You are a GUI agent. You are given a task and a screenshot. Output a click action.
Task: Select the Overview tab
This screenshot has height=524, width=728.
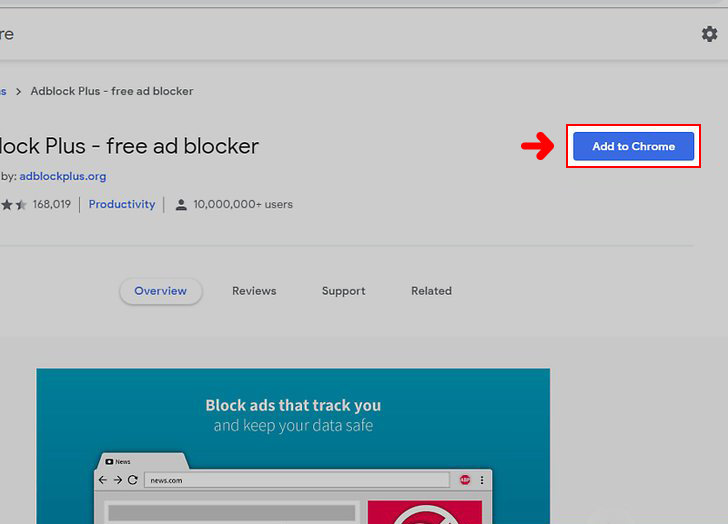coord(161,291)
